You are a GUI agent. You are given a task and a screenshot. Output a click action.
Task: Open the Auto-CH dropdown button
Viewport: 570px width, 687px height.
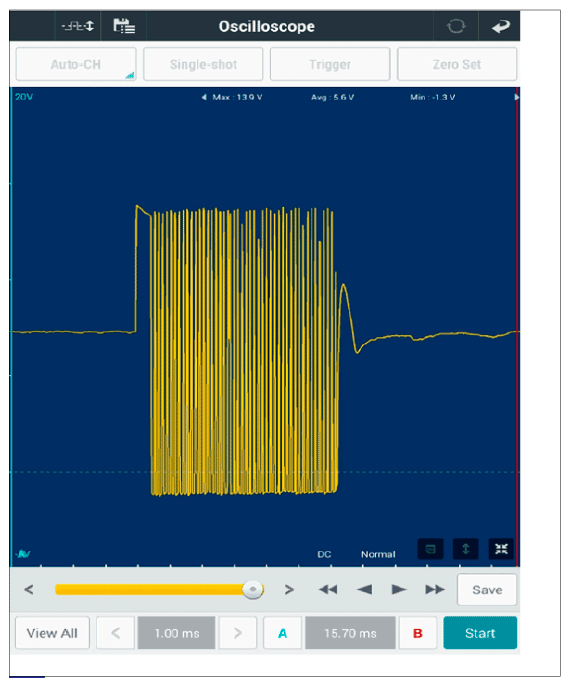(x=76, y=64)
